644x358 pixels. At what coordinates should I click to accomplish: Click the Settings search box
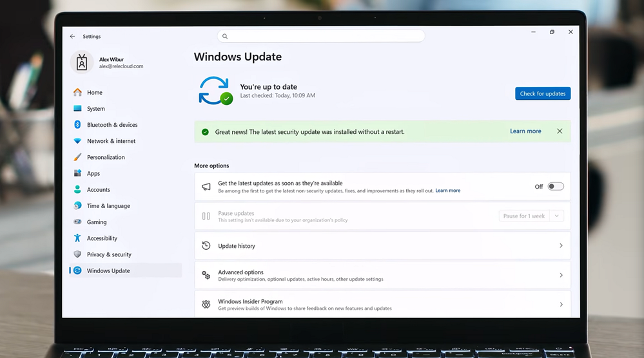(321, 36)
